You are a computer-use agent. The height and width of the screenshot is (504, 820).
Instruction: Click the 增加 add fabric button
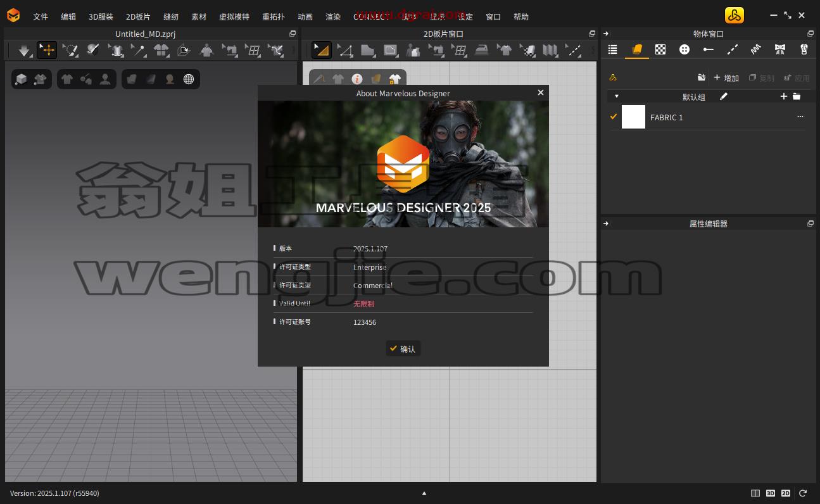coord(726,78)
